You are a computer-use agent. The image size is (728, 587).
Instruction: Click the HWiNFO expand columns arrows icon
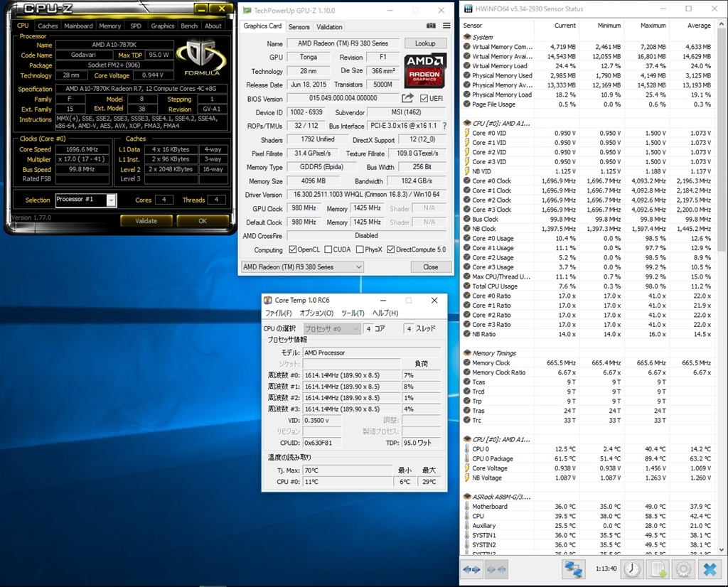click(472, 569)
